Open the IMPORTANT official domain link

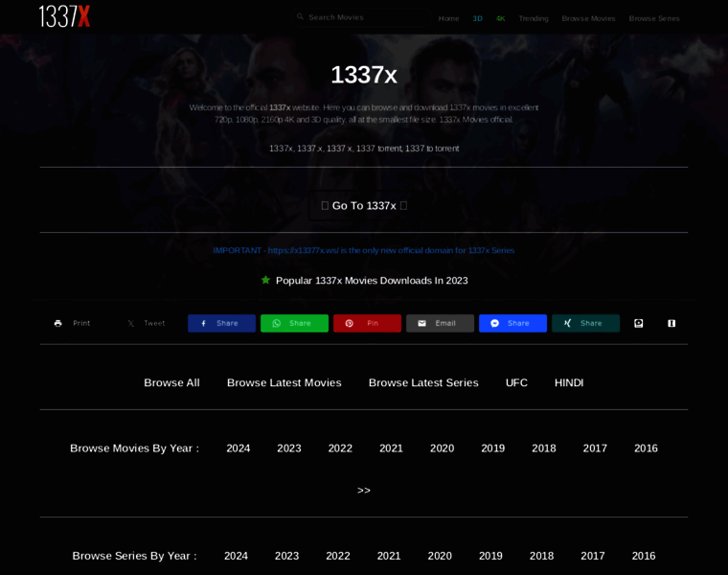[364, 250]
